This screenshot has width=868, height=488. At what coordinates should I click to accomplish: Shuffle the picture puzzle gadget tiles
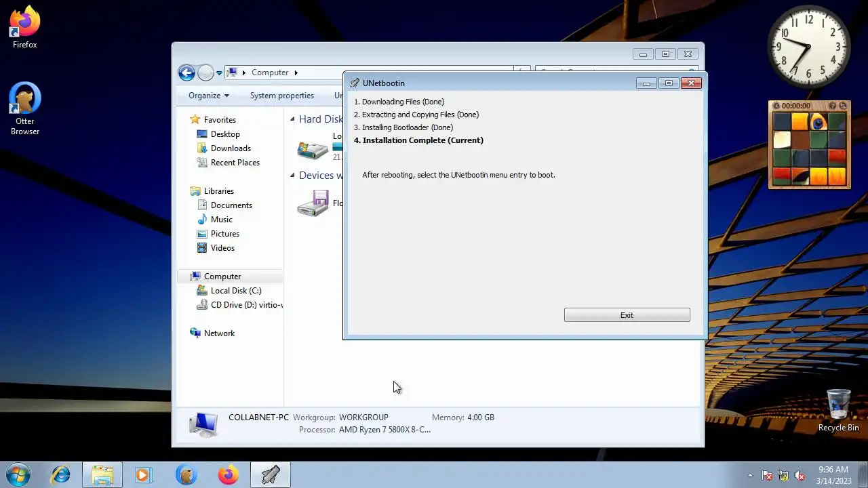[843, 106]
